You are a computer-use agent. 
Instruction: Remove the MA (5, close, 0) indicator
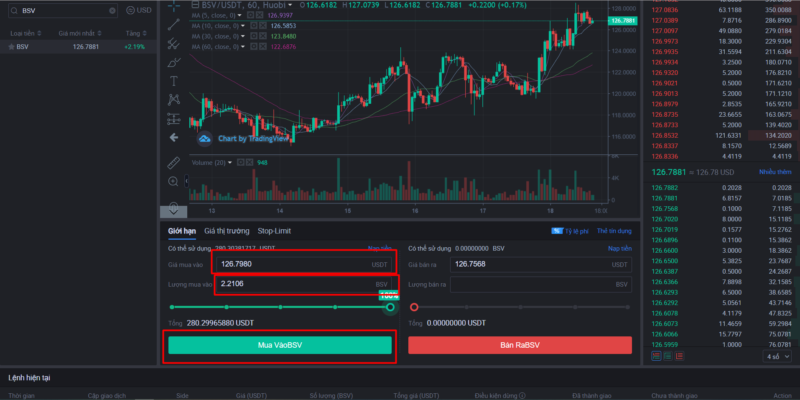pos(262,15)
